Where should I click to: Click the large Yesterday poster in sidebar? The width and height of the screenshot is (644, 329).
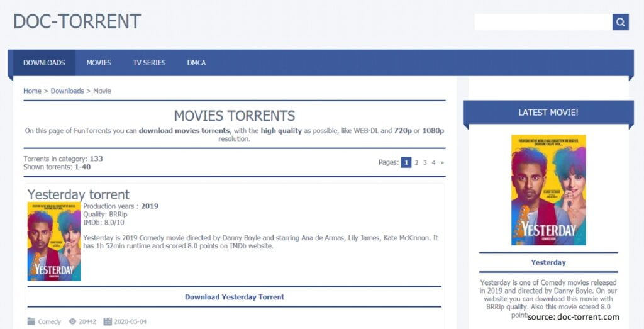[548, 190]
